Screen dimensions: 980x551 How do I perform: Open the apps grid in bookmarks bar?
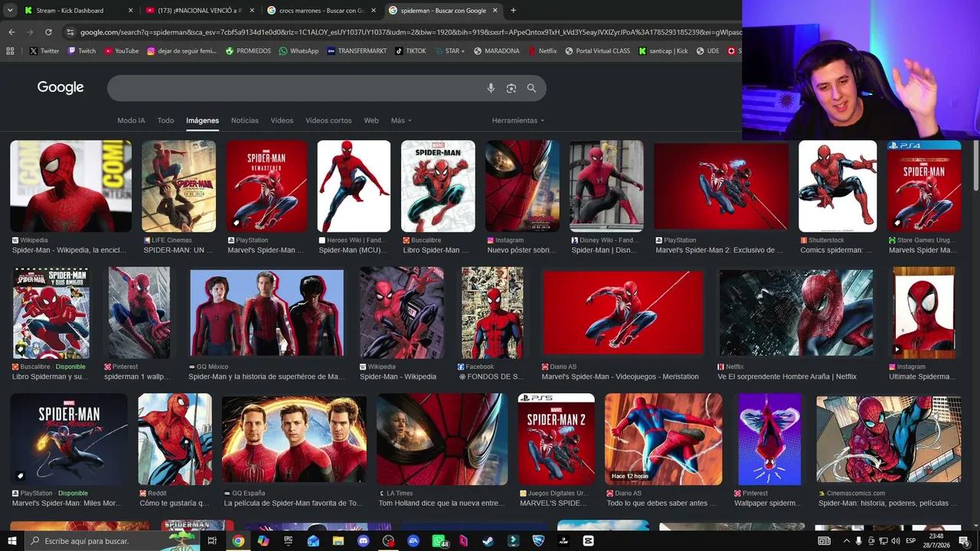10,51
